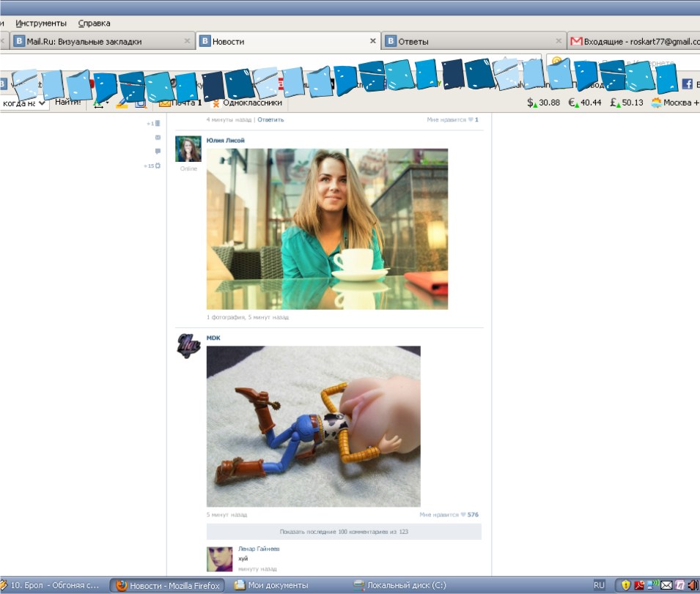Close the Mail.Ru Визуальные закладки tab

pos(187,41)
